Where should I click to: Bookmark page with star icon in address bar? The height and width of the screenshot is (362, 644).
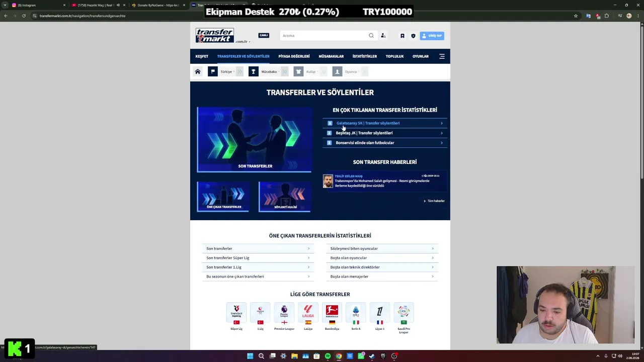(576, 16)
